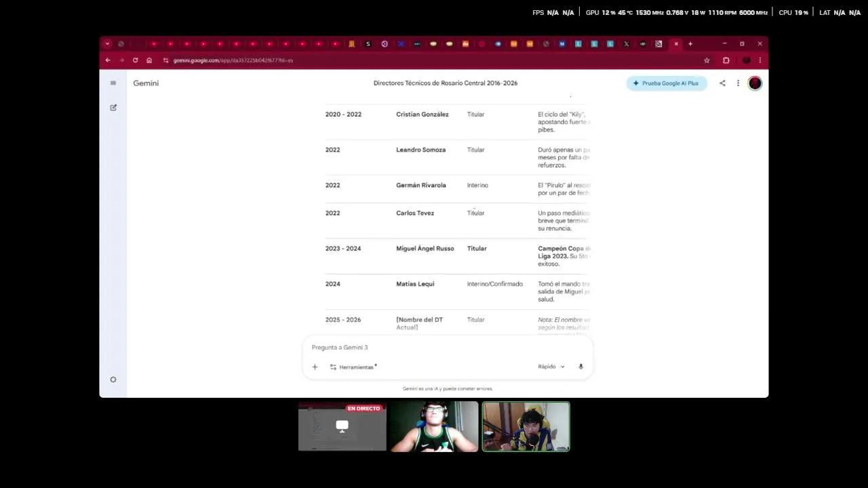Click Cristian González name cell
The height and width of the screenshot is (488, 868).
422,115
